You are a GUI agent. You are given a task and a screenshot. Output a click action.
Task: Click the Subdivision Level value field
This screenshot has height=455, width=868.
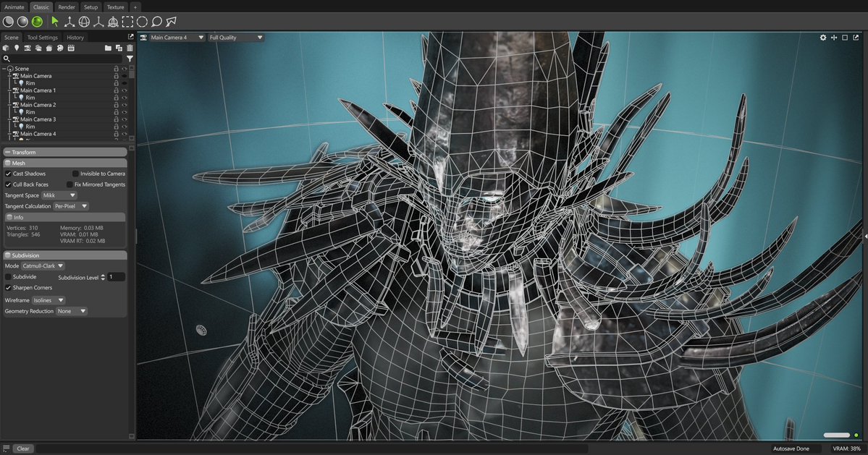[x=116, y=277]
